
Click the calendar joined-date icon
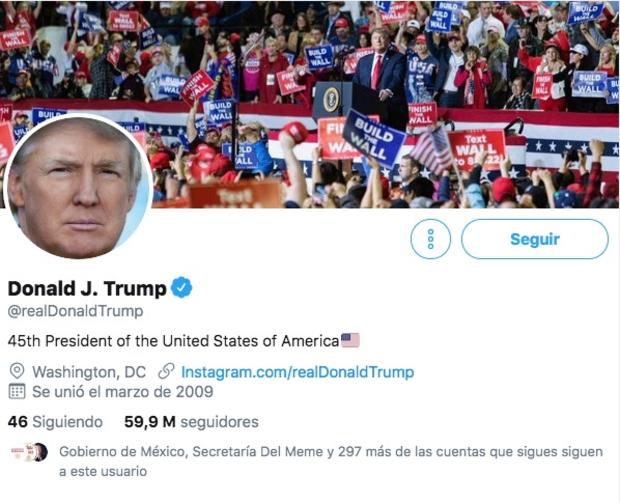pyautogui.click(x=17, y=391)
